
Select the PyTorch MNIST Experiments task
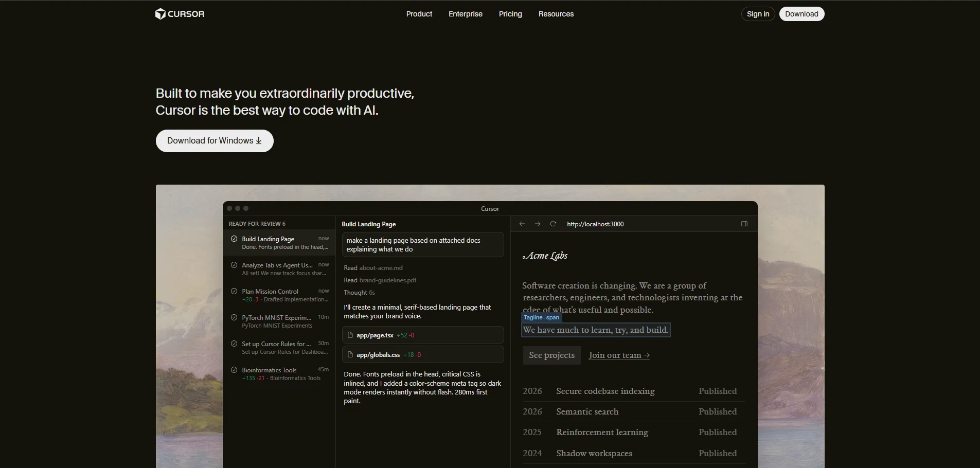tap(279, 321)
